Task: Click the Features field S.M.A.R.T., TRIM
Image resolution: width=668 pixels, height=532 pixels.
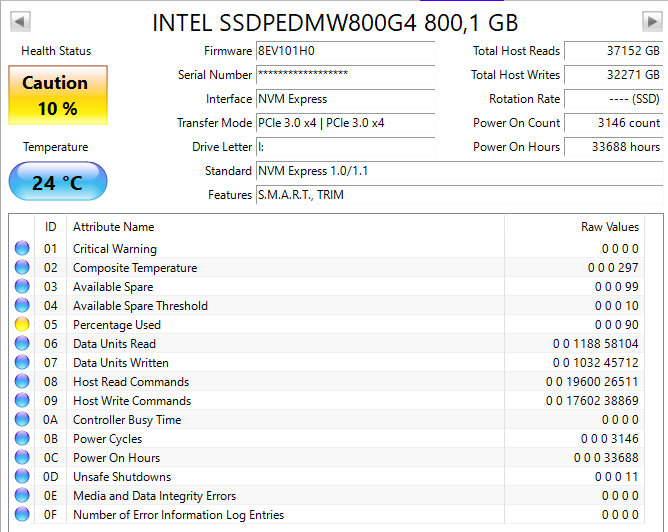Action: tap(459, 195)
